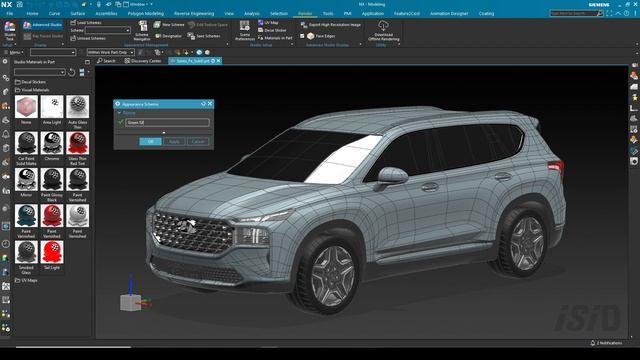This screenshot has height=360, width=640.
Task: Select the Paint Glossy Black material
Action: coord(52,180)
